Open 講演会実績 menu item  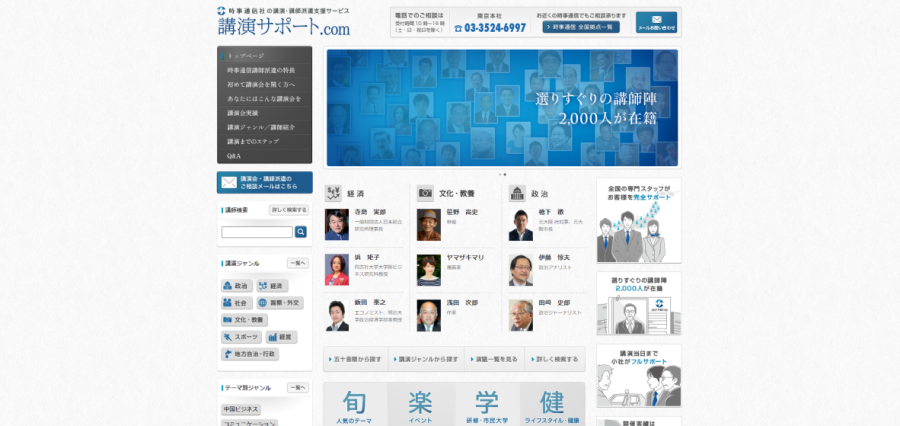[x=265, y=113]
